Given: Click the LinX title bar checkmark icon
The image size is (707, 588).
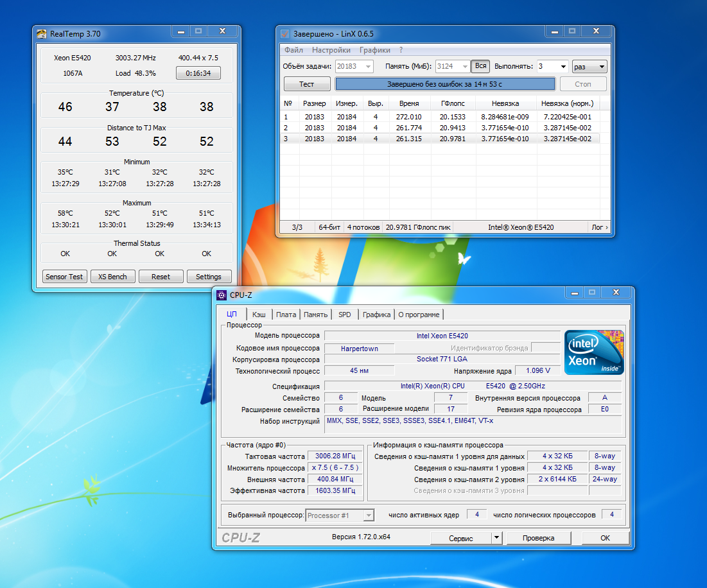Looking at the screenshot, I should click(285, 34).
